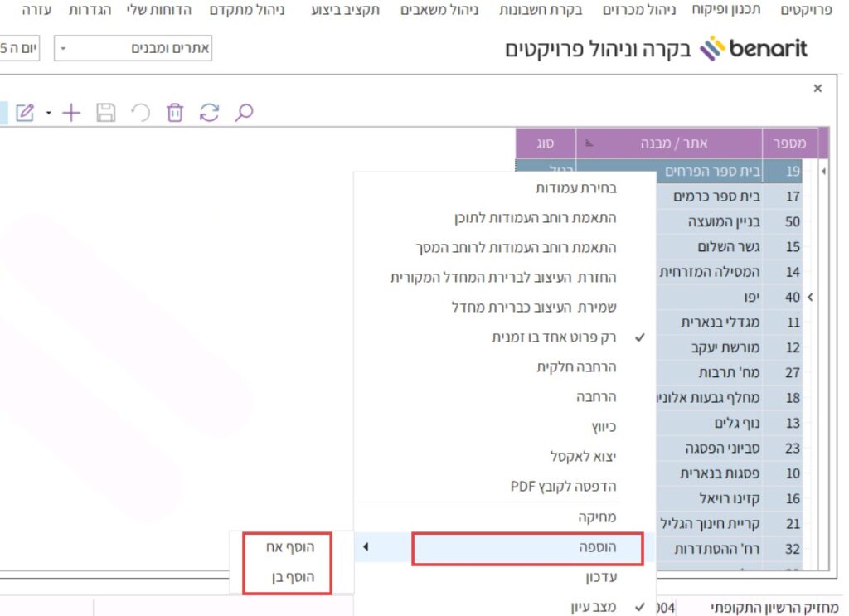Click the floppy disk save icon
Viewport: 849px width, 616px height.
(106, 113)
